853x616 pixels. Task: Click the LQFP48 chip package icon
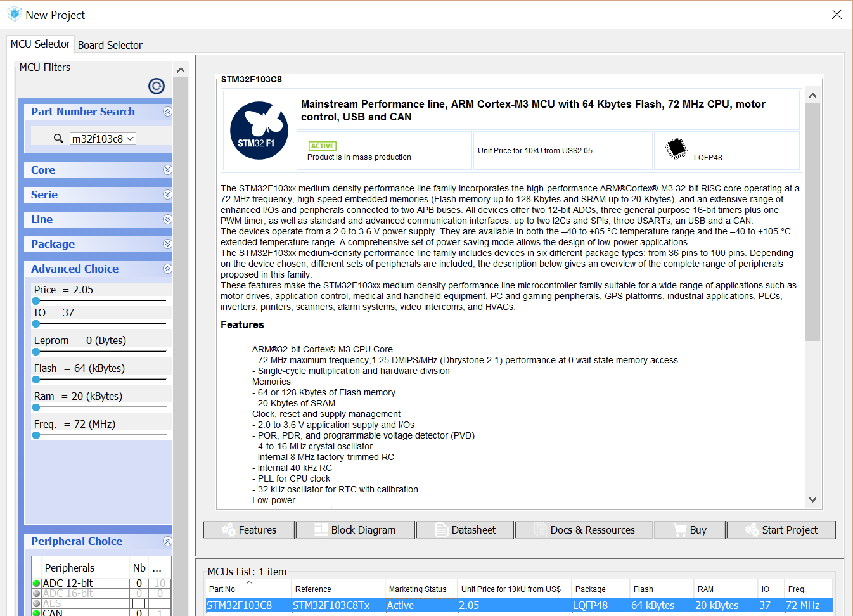tap(676, 149)
